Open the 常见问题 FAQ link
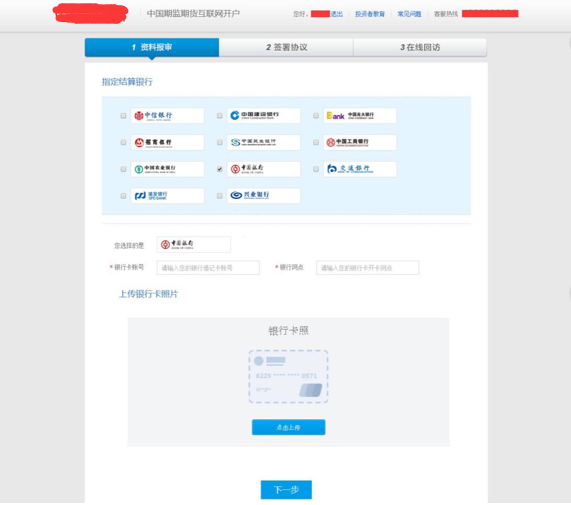571x505 pixels. (x=409, y=14)
